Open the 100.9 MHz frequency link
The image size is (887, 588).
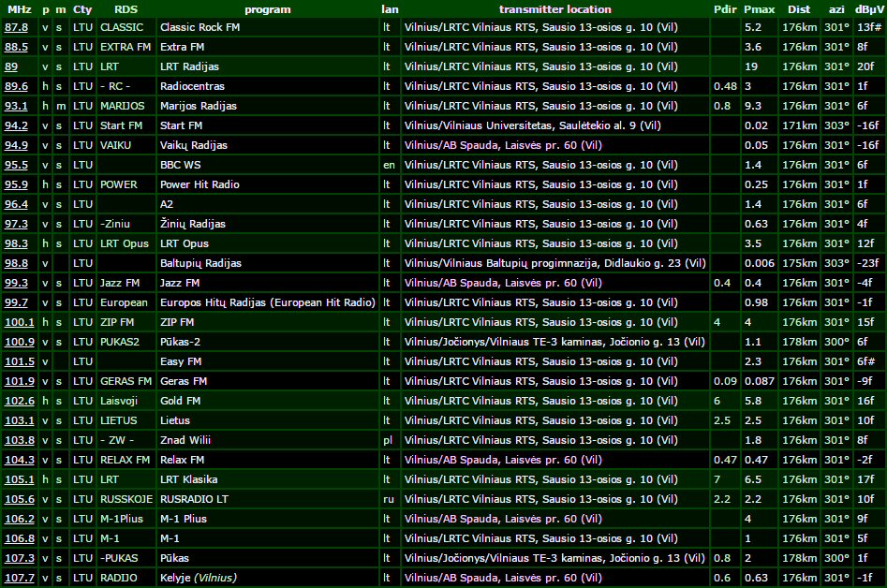(20, 342)
